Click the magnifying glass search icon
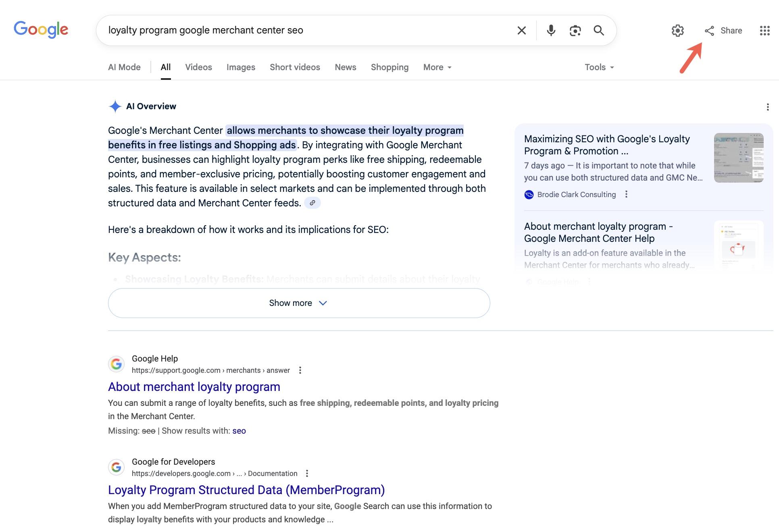The width and height of the screenshot is (779, 532). 599,30
